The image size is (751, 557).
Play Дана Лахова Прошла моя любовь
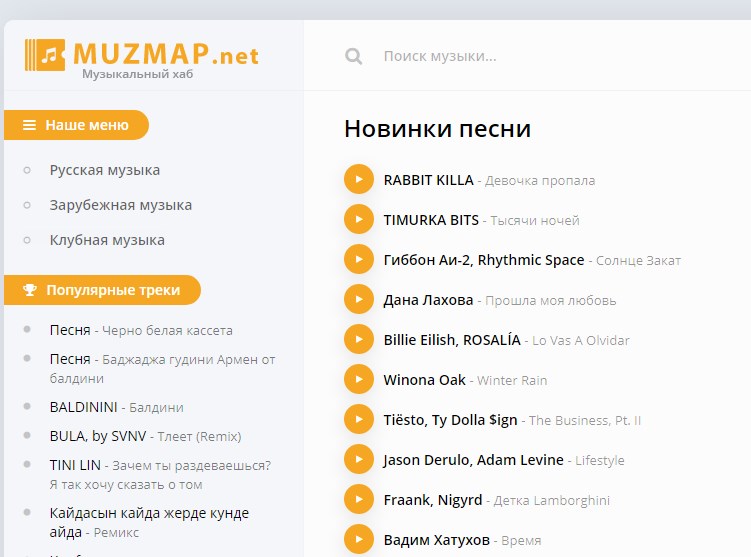(x=359, y=299)
